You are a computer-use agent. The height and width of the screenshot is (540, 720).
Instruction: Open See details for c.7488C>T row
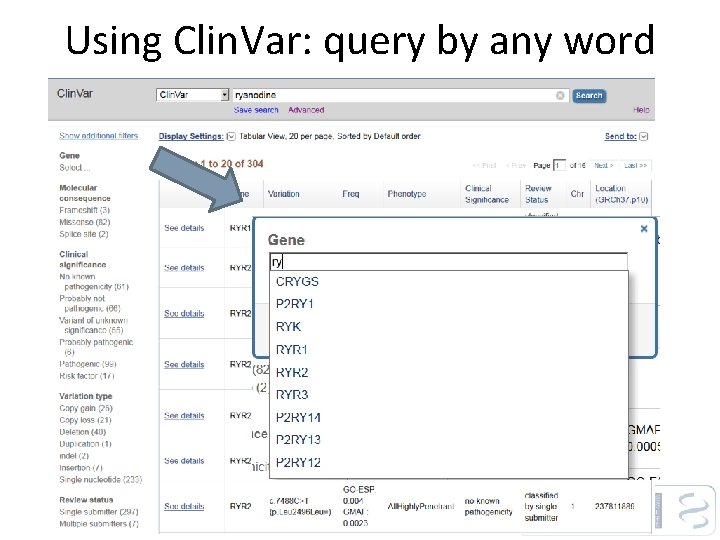pos(184,506)
